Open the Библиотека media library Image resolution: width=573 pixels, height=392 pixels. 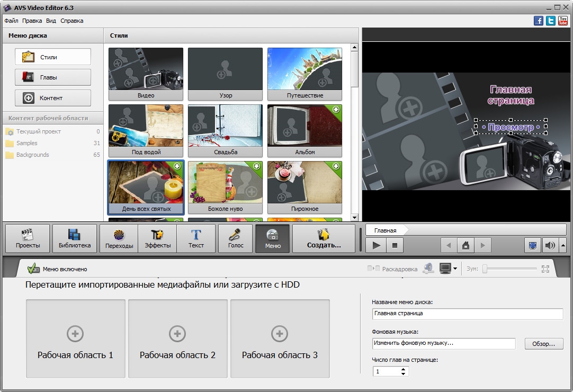pos(75,238)
